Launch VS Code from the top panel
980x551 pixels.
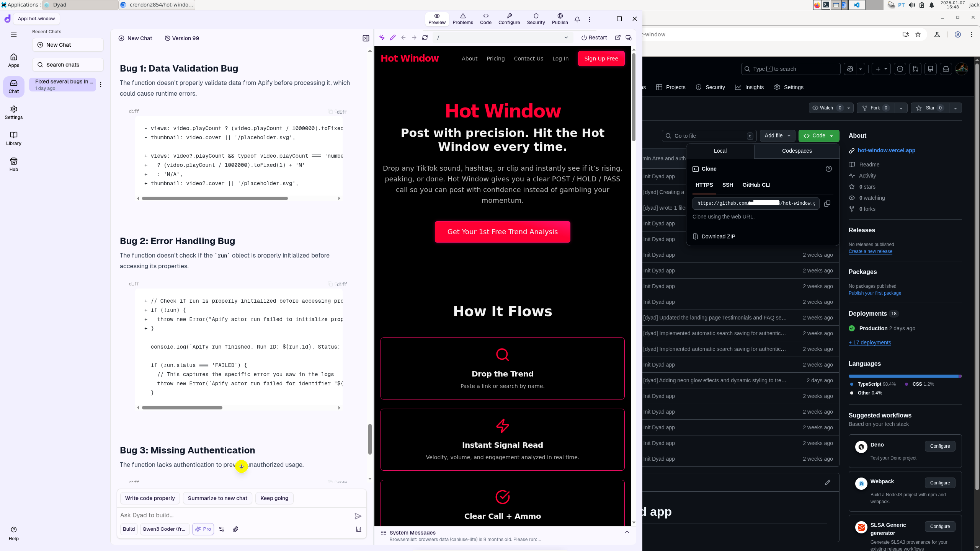tap(857, 5)
